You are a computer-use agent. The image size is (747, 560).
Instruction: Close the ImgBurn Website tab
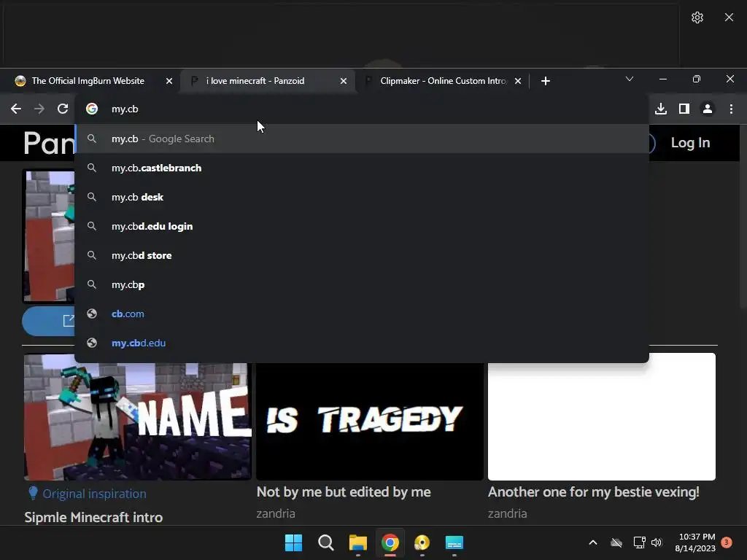click(169, 81)
